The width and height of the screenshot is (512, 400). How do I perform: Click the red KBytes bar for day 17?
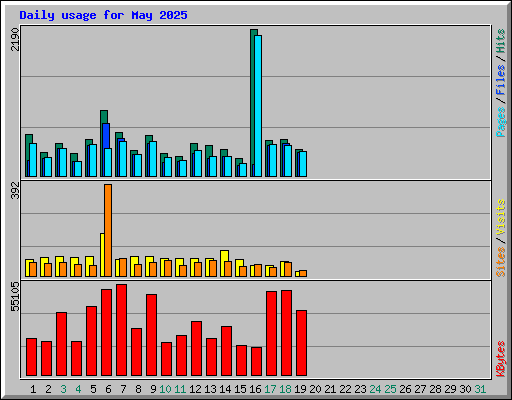coord(271,333)
